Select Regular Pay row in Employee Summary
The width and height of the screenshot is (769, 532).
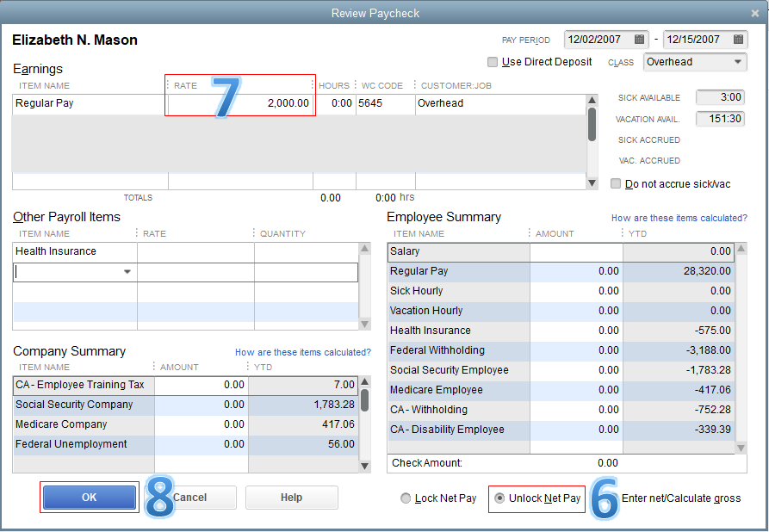tap(561, 271)
